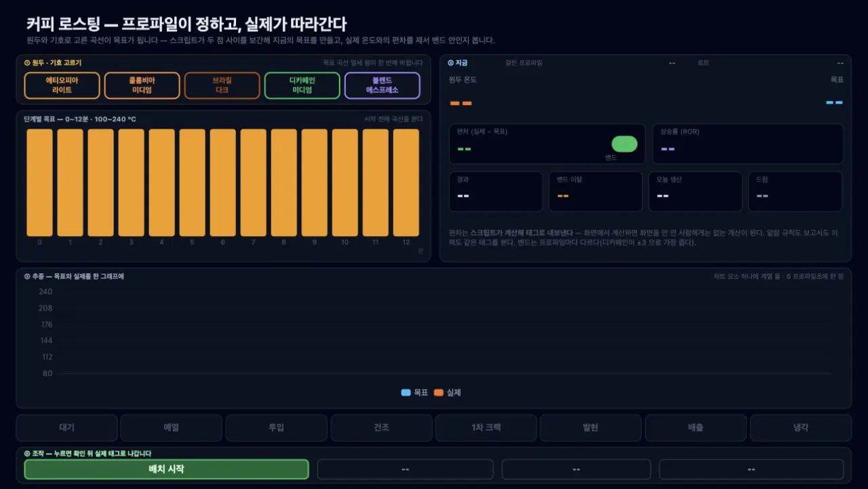Screen dimensions: 868x489
Task: Click the target bar for minute 4
Action: point(161,182)
